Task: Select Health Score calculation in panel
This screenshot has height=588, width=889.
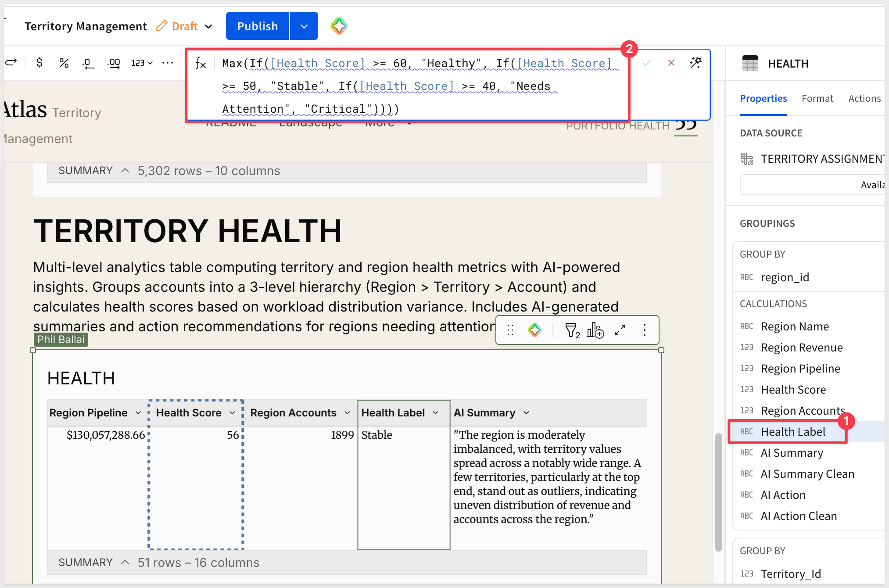Action: (x=793, y=390)
